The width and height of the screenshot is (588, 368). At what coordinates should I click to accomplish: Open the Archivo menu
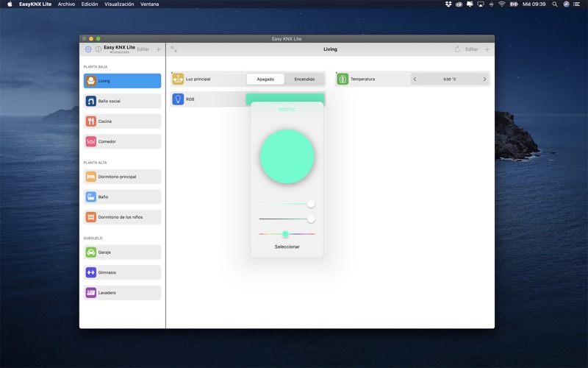(66, 4)
